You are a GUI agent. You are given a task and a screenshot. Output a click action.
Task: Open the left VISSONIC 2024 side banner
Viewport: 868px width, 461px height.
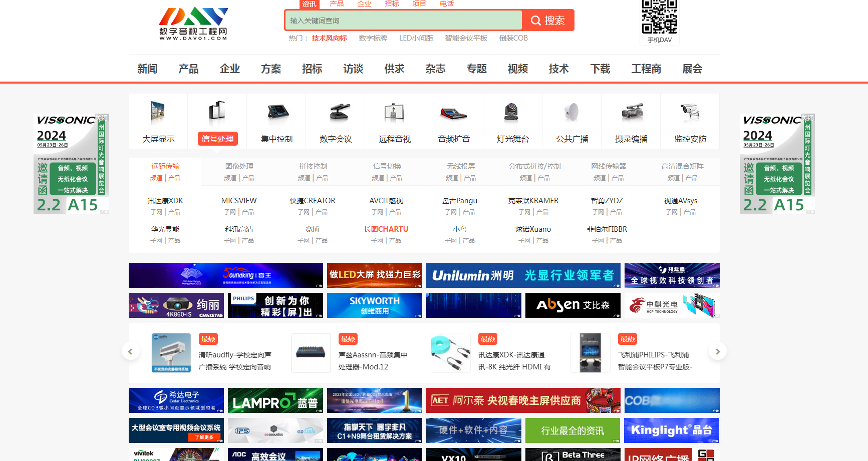71,164
